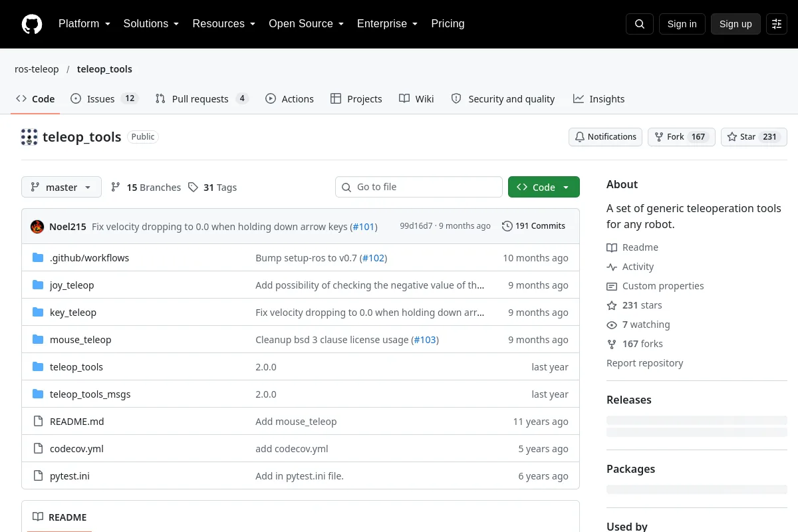The height and width of the screenshot is (532, 798).
Task: Click the eye icon beside 7 watching
Action: [x=612, y=325]
